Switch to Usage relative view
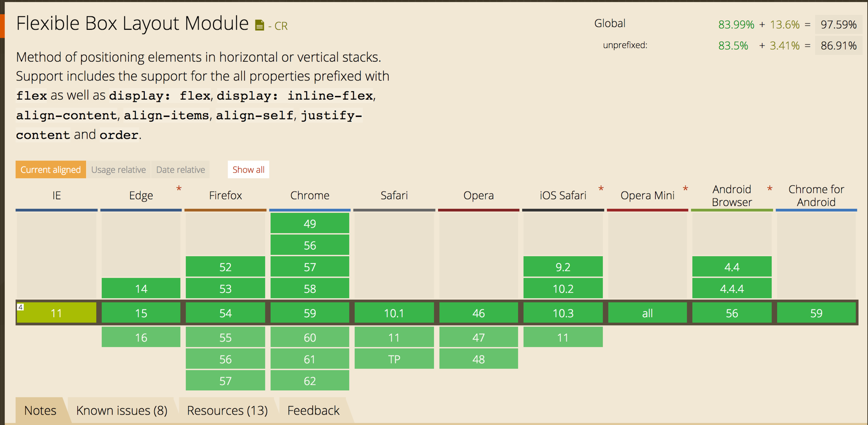 point(118,170)
